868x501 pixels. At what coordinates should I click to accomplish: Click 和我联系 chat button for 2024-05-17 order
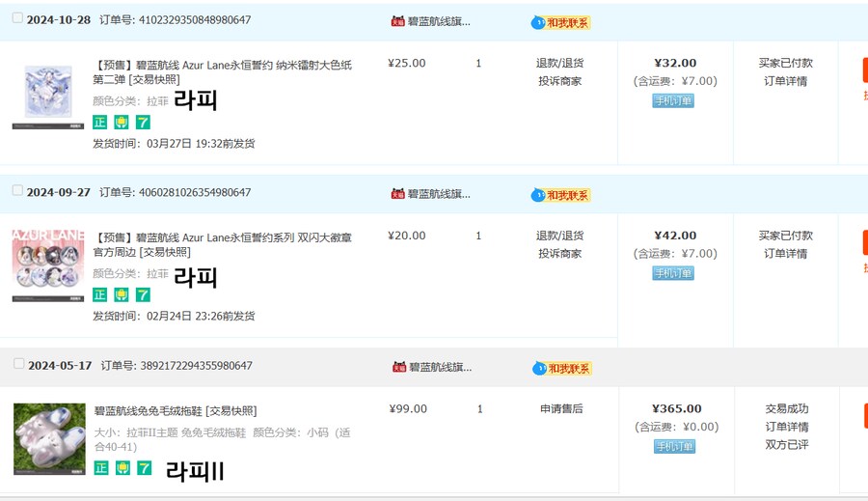[562, 369]
